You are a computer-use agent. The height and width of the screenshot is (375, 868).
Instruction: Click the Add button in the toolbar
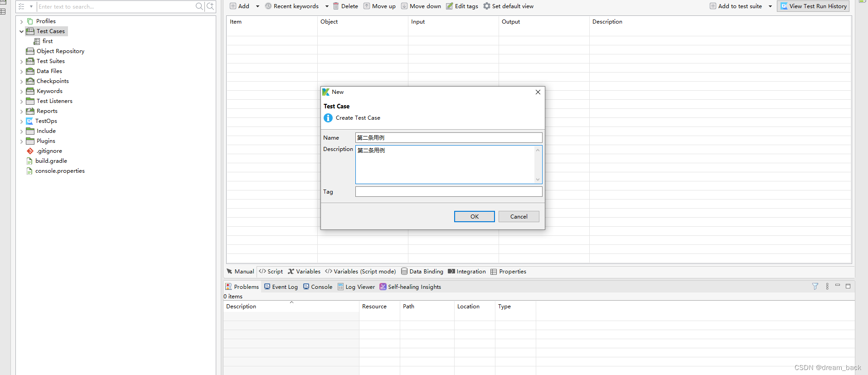tap(239, 6)
